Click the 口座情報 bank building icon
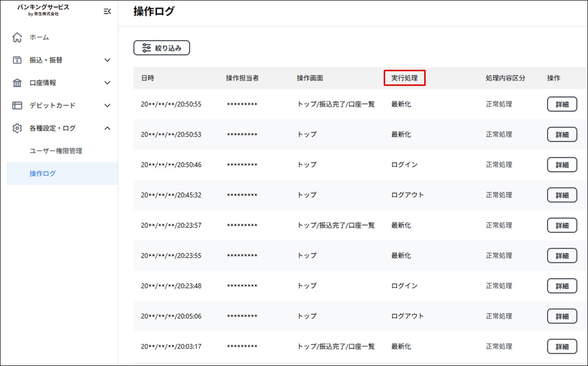Screen dimensions: 588x366 tap(17, 83)
